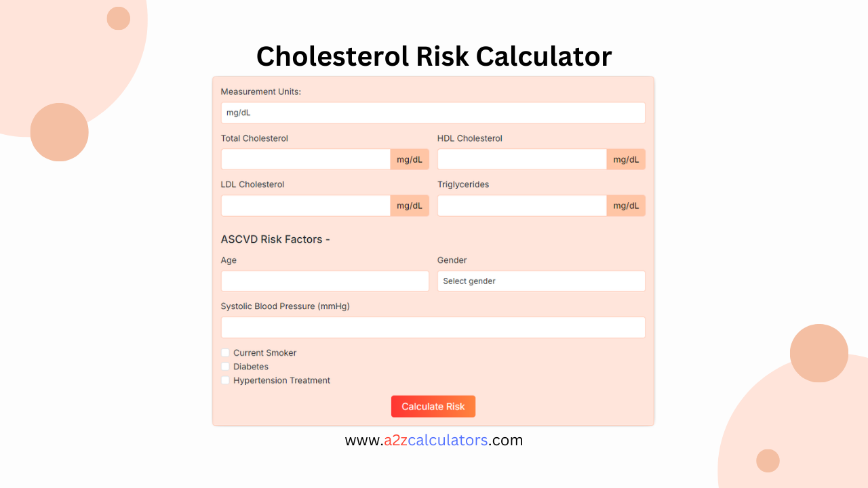The height and width of the screenshot is (488, 868).
Task: Click the Total Cholesterol input field
Action: [x=305, y=159]
